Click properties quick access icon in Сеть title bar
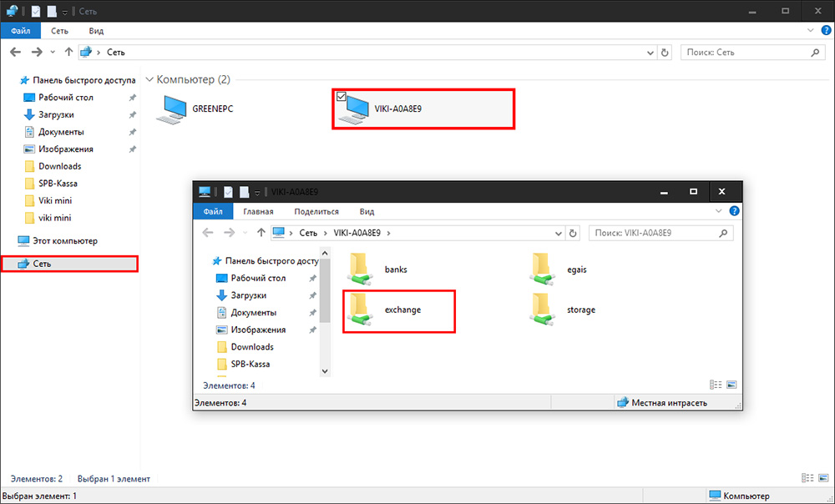 click(x=36, y=11)
